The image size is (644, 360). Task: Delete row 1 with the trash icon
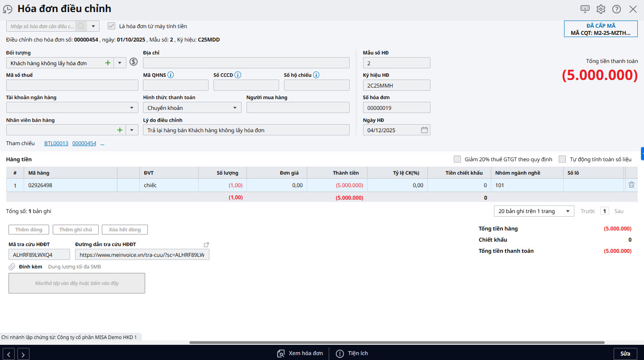click(631, 185)
